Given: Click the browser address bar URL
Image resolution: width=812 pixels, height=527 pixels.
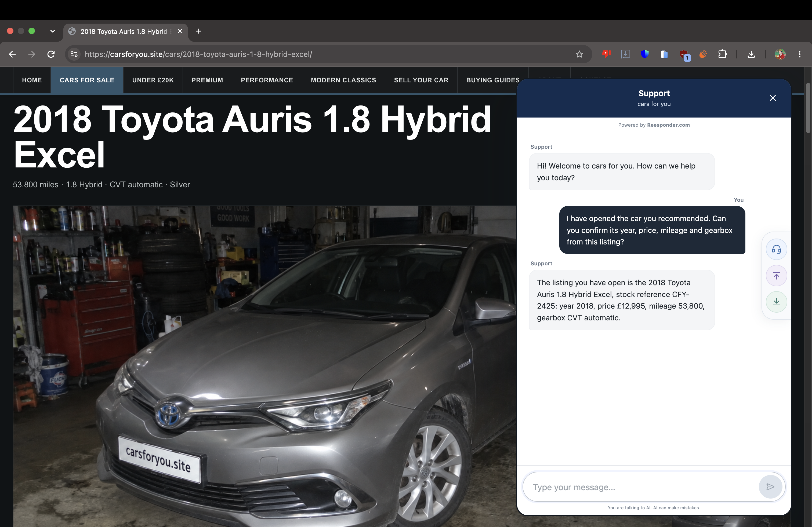Looking at the screenshot, I should pyautogui.click(x=198, y=54).
